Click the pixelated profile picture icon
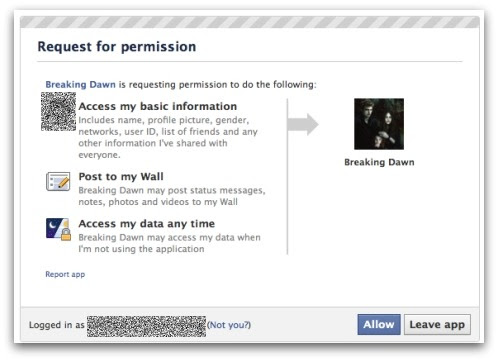 point(58,111)
